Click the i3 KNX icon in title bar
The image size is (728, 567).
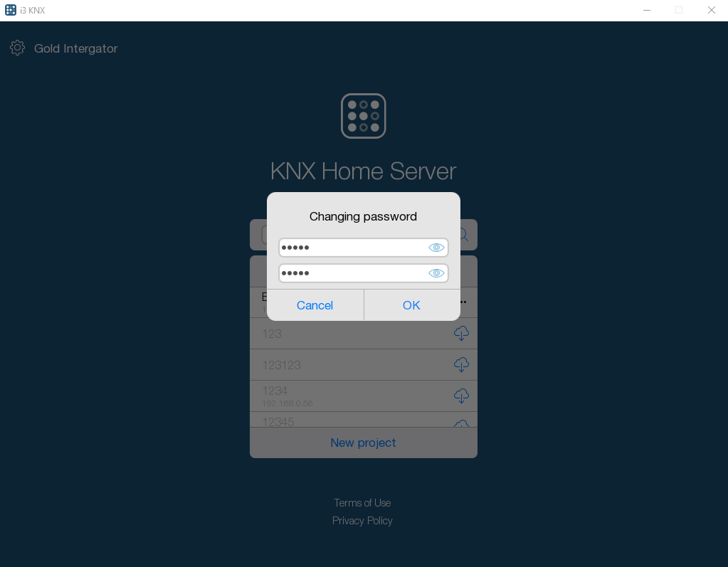(10, 10)
